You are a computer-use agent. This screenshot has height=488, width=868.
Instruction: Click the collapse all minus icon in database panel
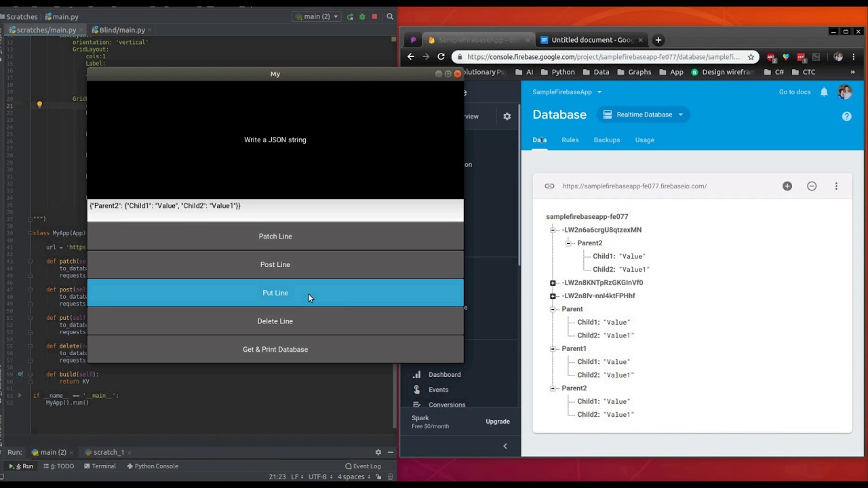[812, 186]
